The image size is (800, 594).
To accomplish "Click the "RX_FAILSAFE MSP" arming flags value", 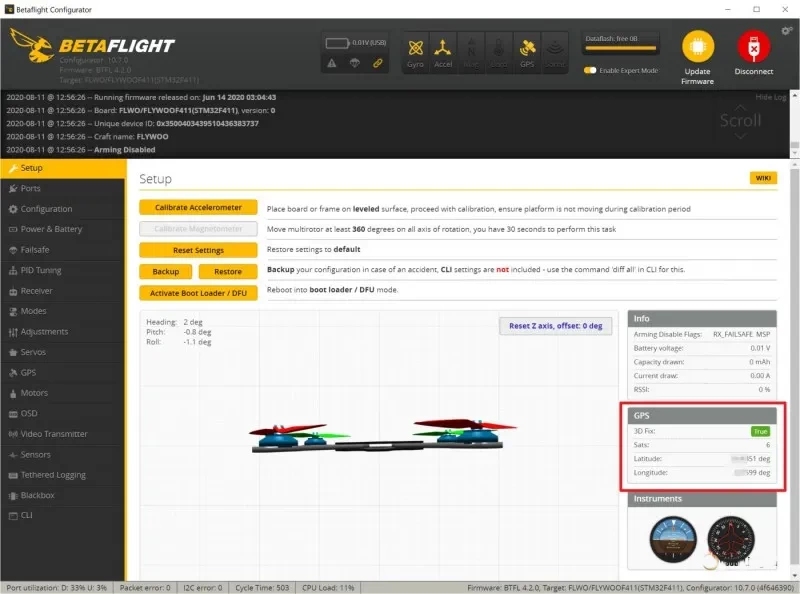I will pos(741,334).
